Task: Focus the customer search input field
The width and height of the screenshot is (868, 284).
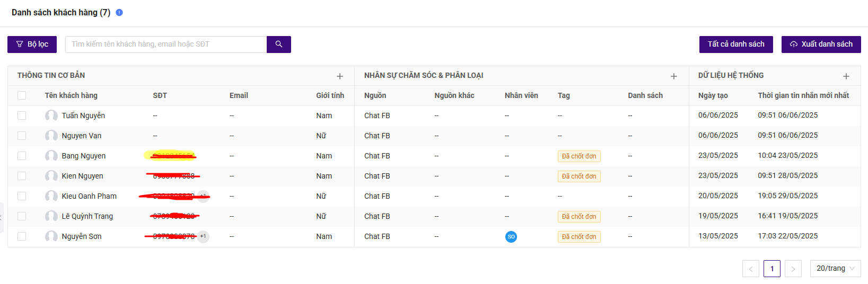Action: click(x=166, y=45)
